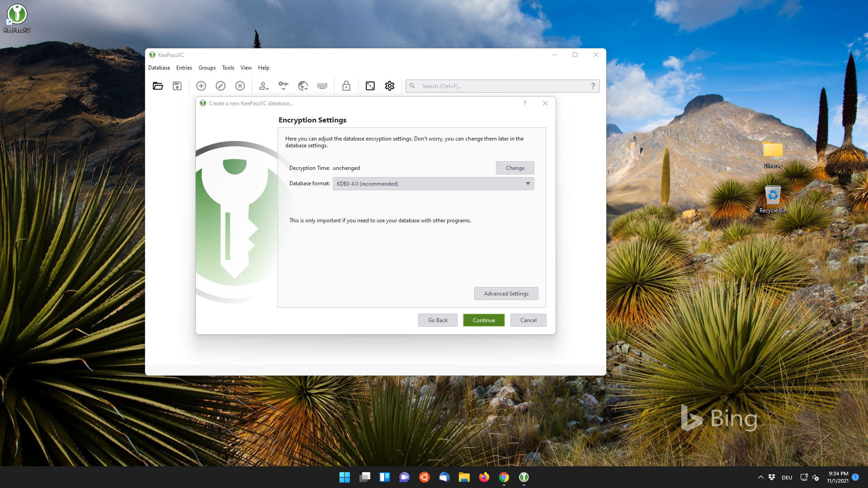Launch Firefox from the taskbar

[x=484, y=477]
